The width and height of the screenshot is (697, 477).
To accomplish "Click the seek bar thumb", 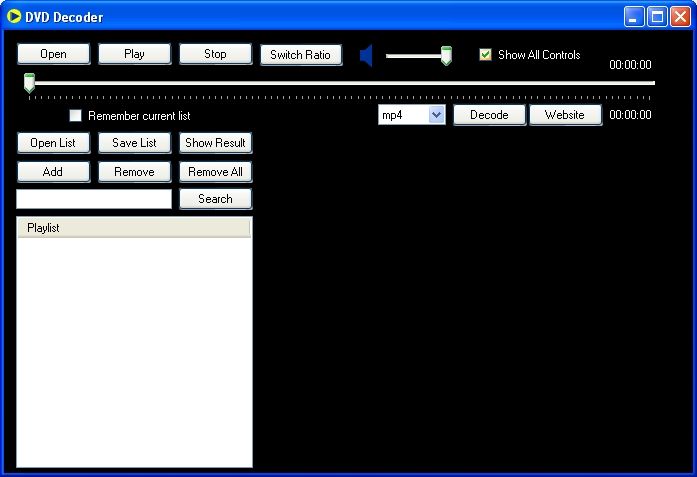I will [29, 83].
